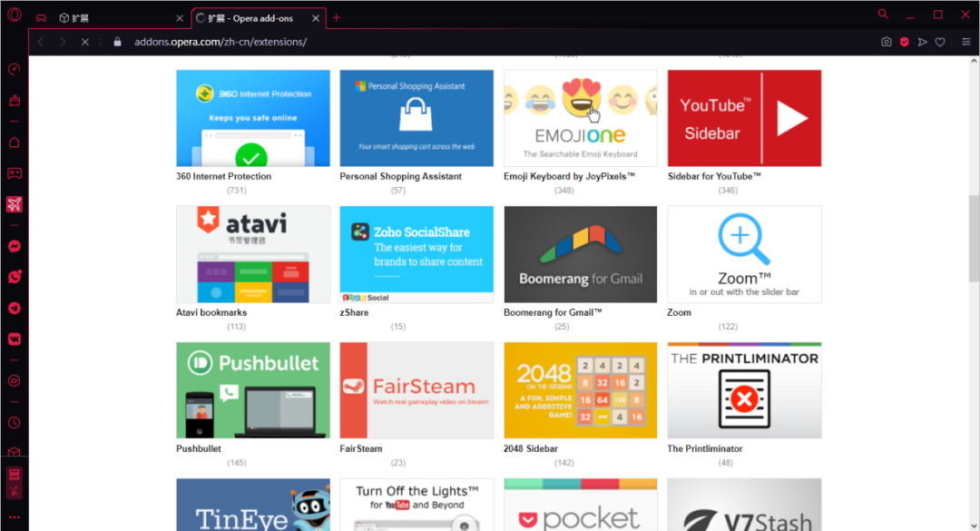Open 360 Internet Protection extension link

pos(224,176)
